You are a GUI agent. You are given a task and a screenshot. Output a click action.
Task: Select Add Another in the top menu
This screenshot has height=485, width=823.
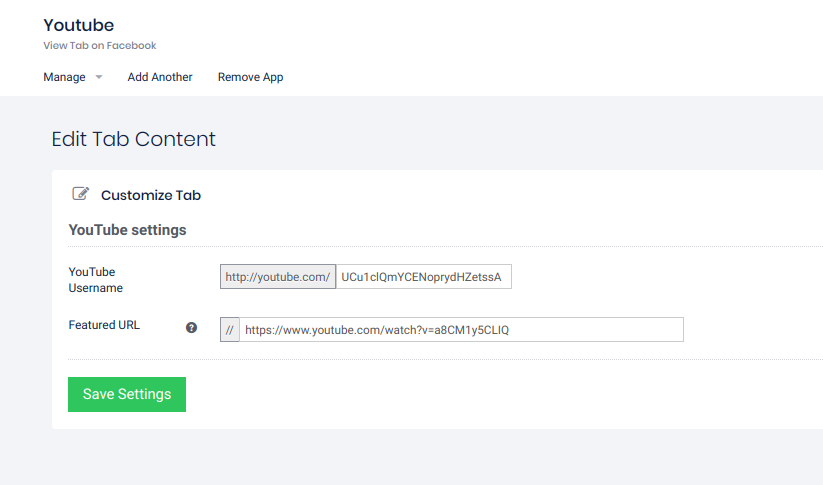(x=160, y=77)
